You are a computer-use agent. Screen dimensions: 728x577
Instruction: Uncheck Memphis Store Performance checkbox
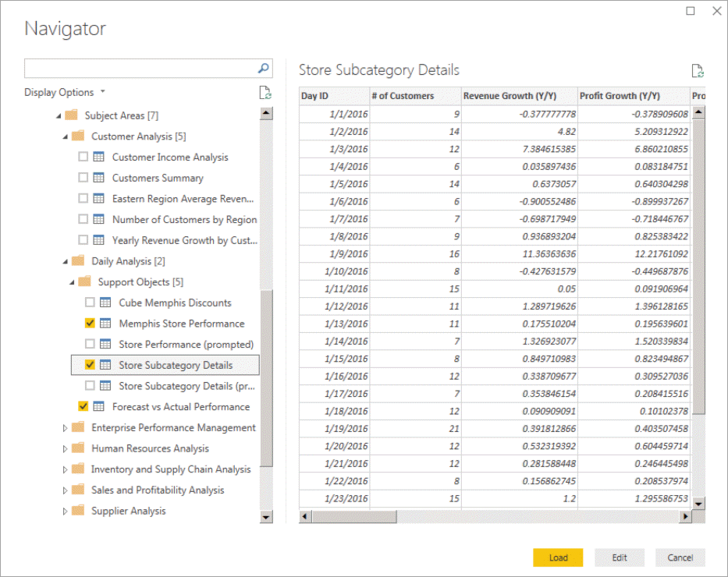point(90,324)
